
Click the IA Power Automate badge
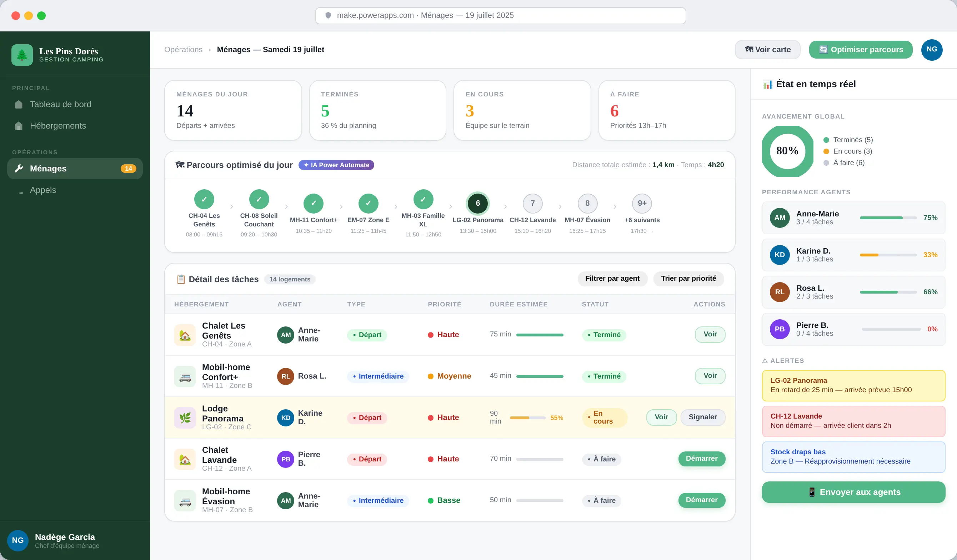pyautogui.click(x=336, y=165)
